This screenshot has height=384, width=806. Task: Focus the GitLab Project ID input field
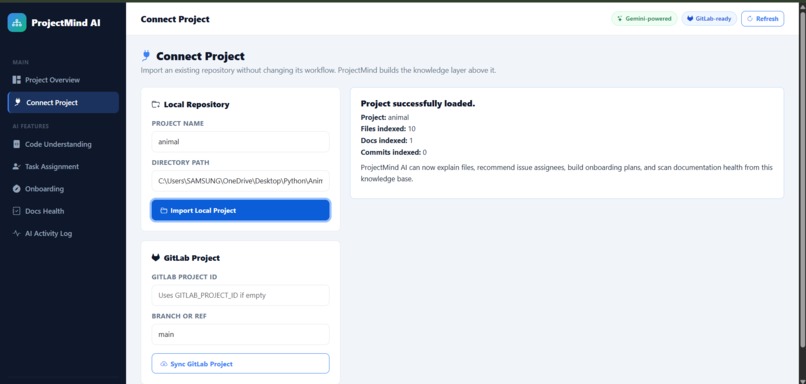tap(241, 296)
